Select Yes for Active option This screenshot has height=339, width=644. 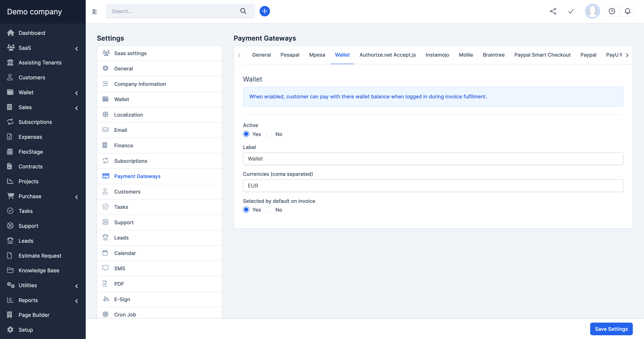click(x=246, y=134)
